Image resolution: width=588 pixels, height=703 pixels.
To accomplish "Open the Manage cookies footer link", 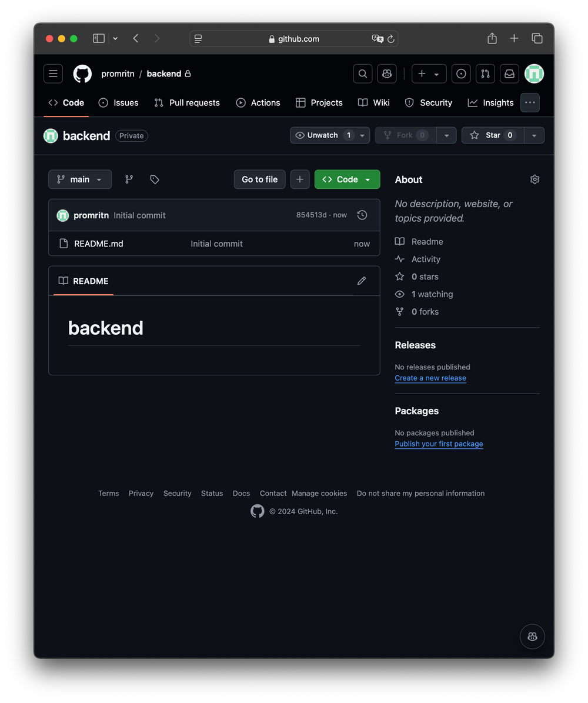I will pos(319,493).
